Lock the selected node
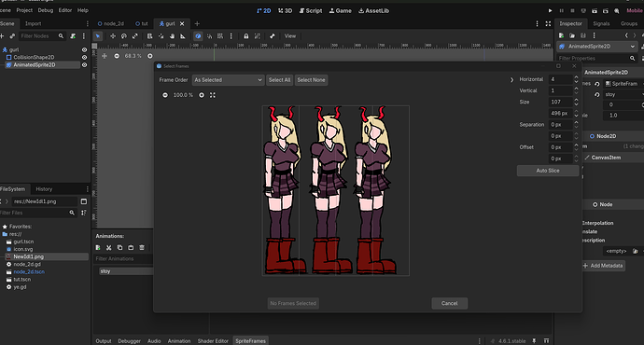 point(246,36)
